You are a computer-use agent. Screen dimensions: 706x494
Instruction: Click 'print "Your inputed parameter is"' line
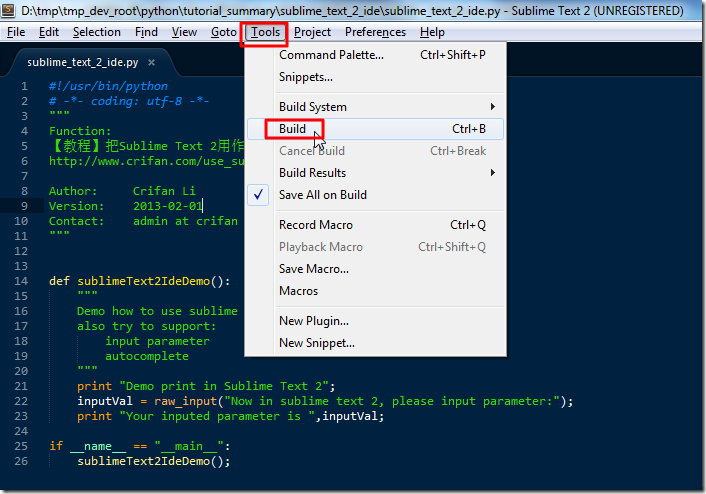(231, 417)
